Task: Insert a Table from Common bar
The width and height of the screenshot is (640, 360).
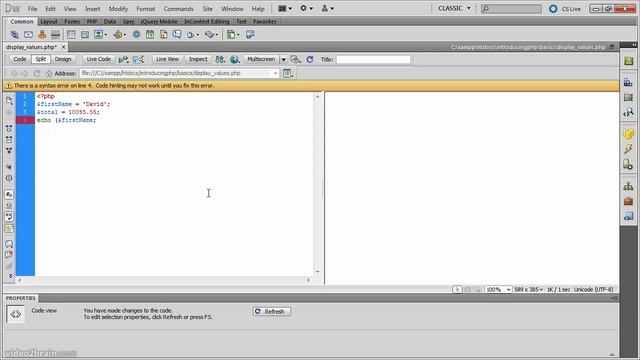Action: 71,35
